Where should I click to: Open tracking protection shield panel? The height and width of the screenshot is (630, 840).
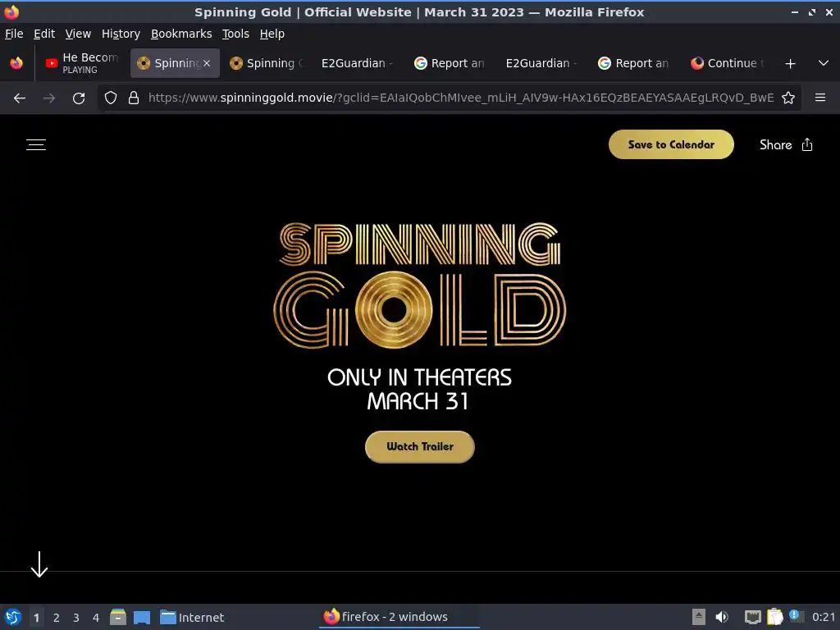click(111, 98)
